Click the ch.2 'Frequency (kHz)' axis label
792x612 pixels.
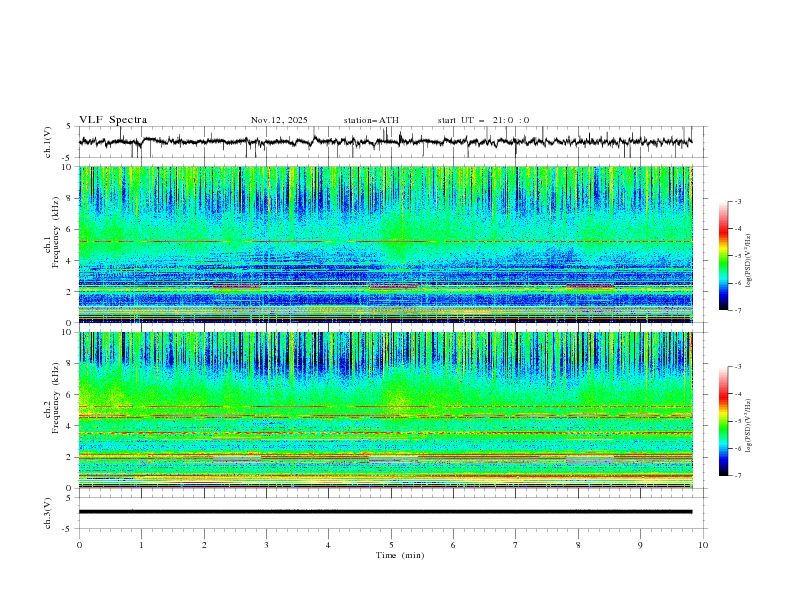tap(55, 397)
